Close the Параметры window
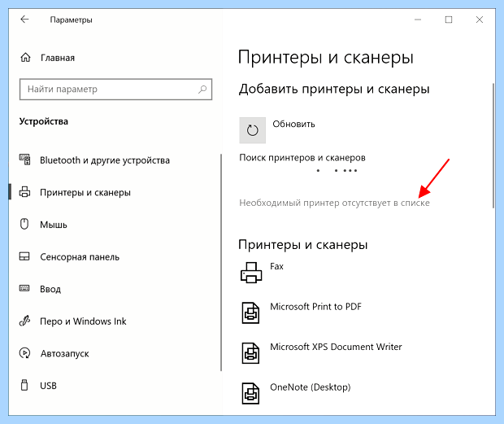Viewport: 504px width, 424px height. (480, 20)
